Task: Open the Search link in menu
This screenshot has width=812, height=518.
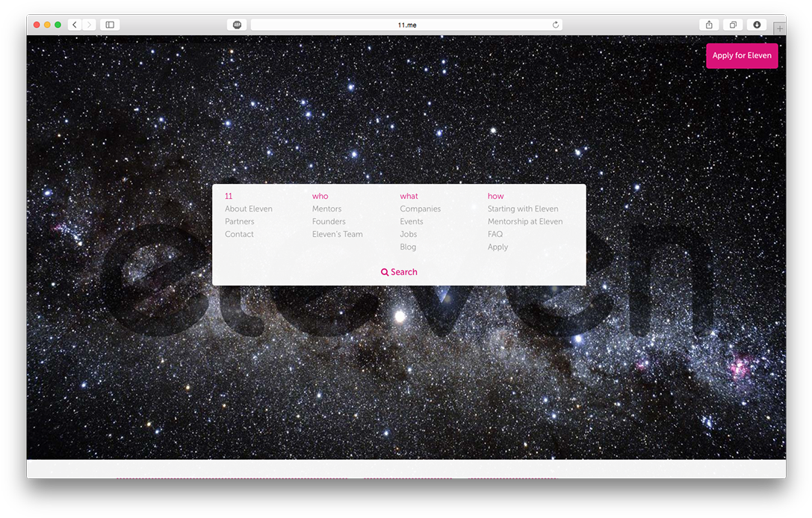Action: coord(399,272)
